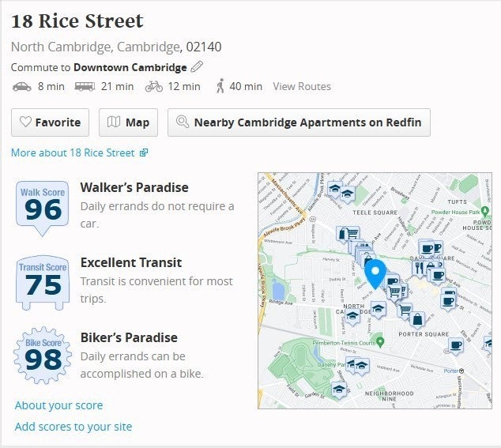The width and height of the screenshot is (501, 448).
Task: Click the Pemberton Tennis Courts green marker
Action: tap(380, 343)
